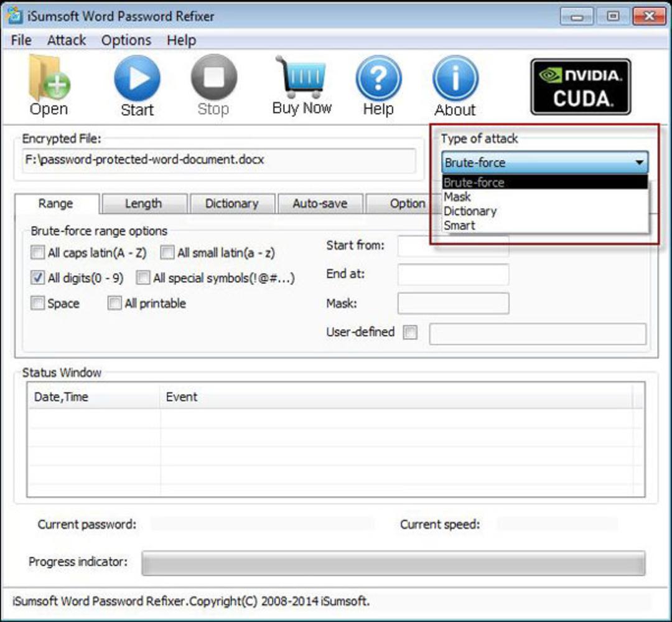
Task: Switch to the Auto-save tab
Action: pyautogui.click(x=320, y=204)
